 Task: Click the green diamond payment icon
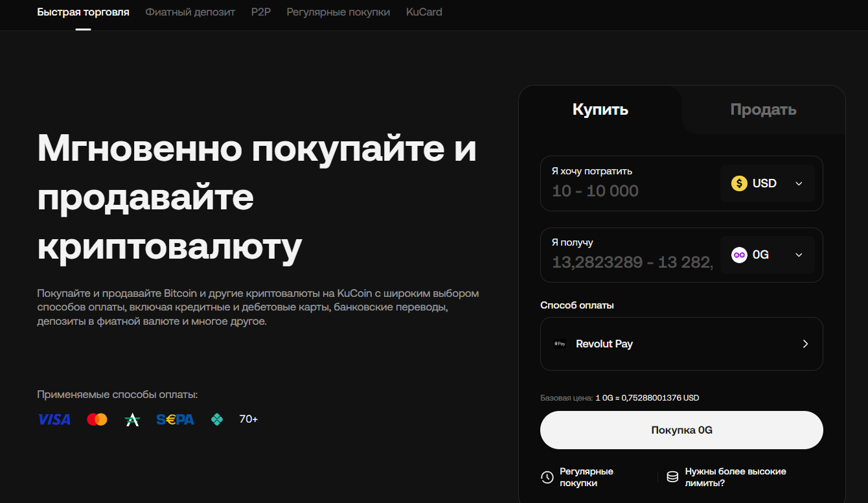click(216, 419)
